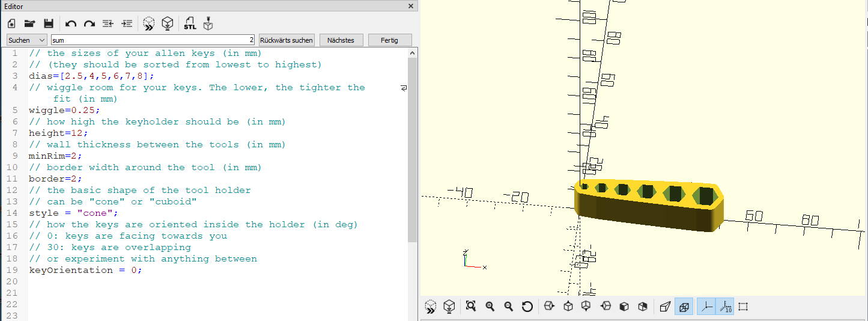Screen dimensions: 868x321
Task: Click the 'dias=[2.5,4,5,6,7,8];' code line
Action: coord(91,76)
